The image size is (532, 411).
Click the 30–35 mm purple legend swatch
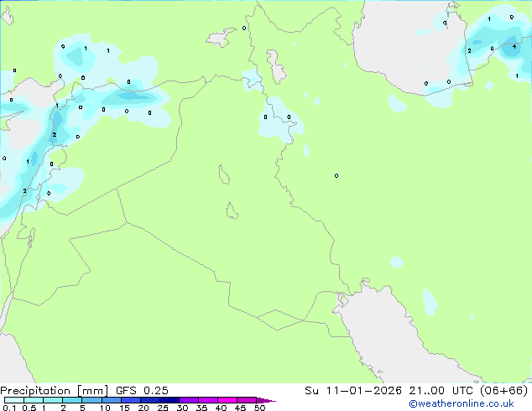pos(189,400)
